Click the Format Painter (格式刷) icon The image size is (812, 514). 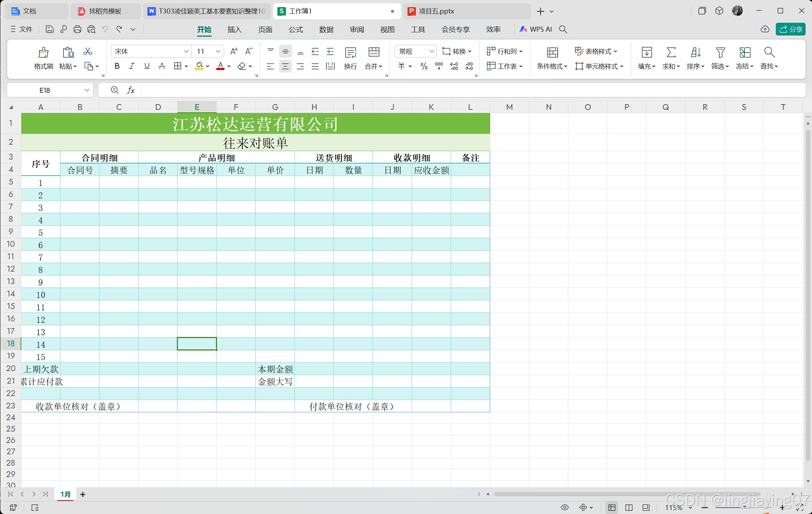(43, 53)
